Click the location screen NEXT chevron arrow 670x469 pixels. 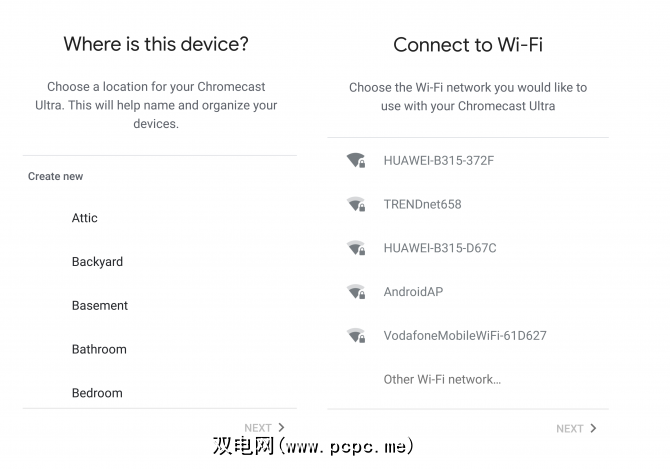point(281,427)
